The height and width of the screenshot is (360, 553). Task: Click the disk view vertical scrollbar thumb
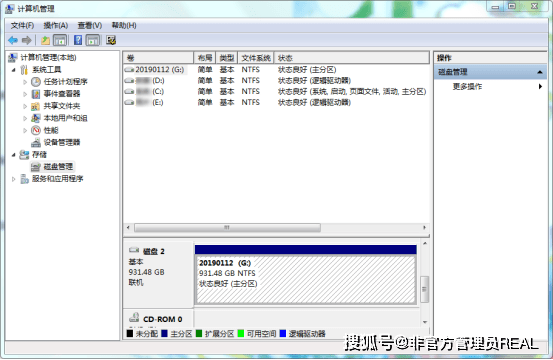click(425, 289)
